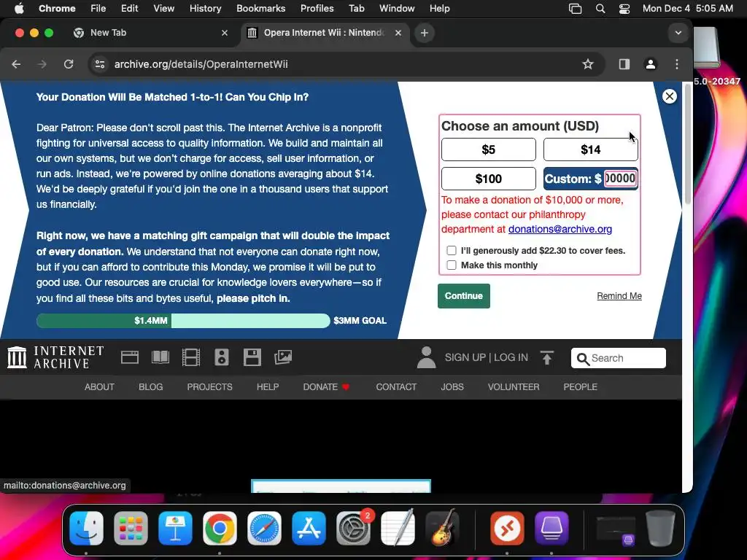Image resolution: width=747 pixels, height=560 pixels.
Task: Close the donation banner with the X icon
Action: click(670, 96)
